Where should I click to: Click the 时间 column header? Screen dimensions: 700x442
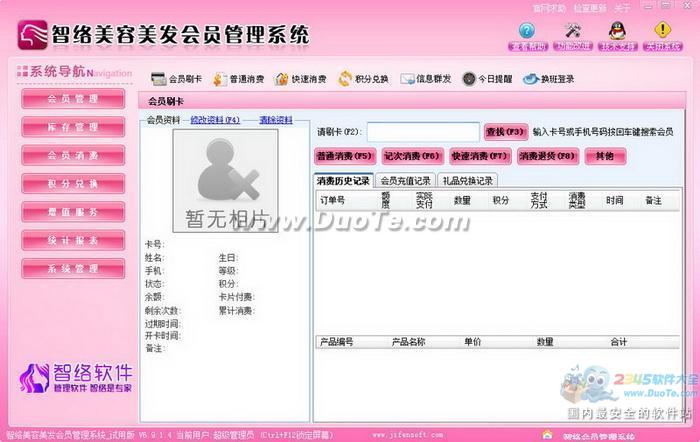(615, 200)
